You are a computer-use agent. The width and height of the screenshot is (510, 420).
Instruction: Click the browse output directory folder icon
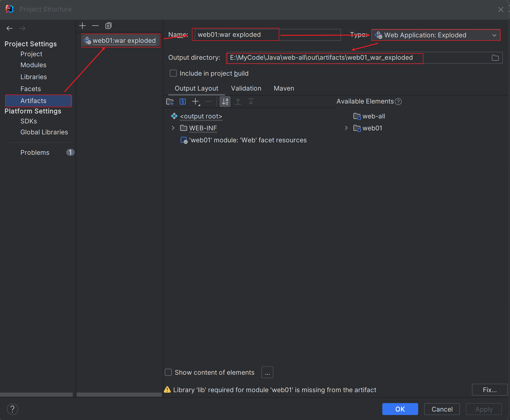[x=495, y=58]
